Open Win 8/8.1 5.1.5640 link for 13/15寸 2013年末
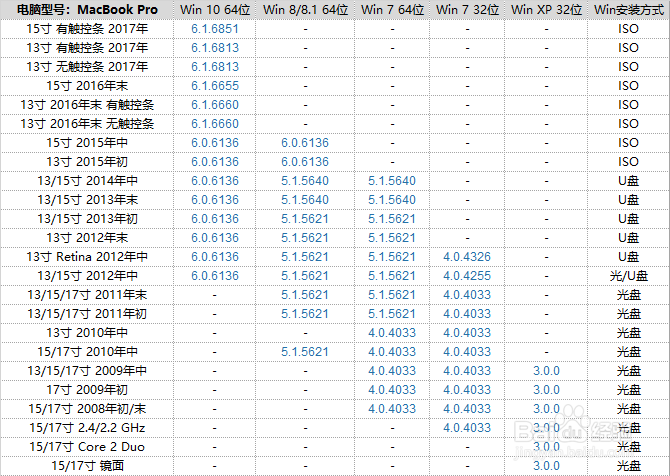This screenshot has height=476, width=670. click(x=305, y=200)
